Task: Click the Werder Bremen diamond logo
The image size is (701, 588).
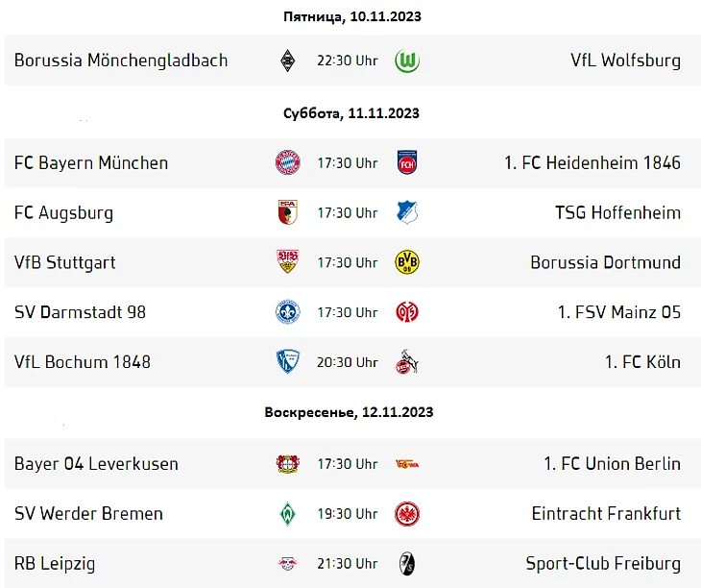Action: click(287, 514)
